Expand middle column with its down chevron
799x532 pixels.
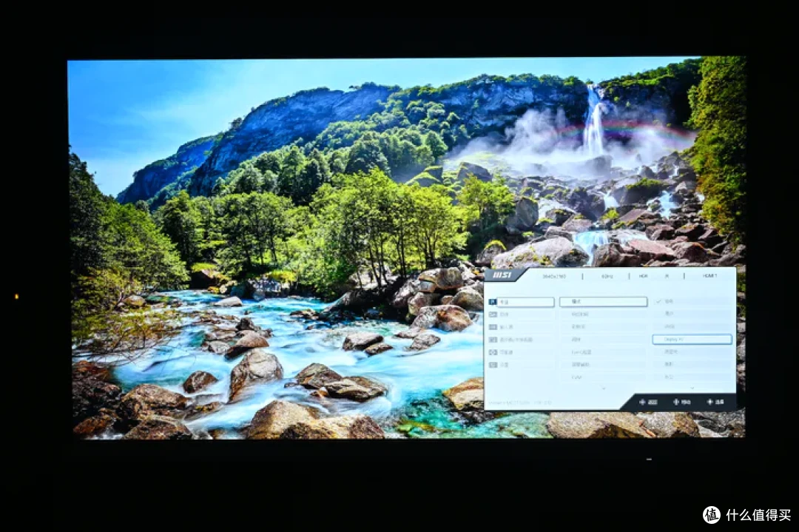(x=604, y=388)
